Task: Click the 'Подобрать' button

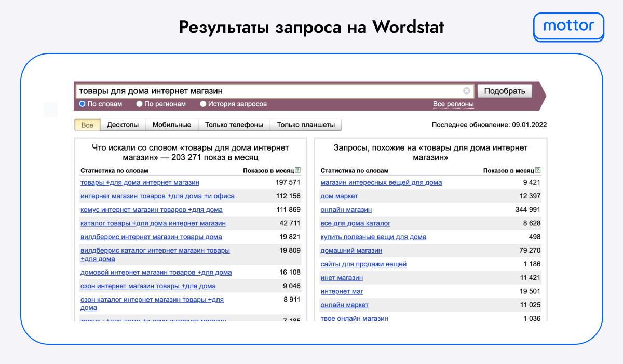Action: (x=505, y=91)
